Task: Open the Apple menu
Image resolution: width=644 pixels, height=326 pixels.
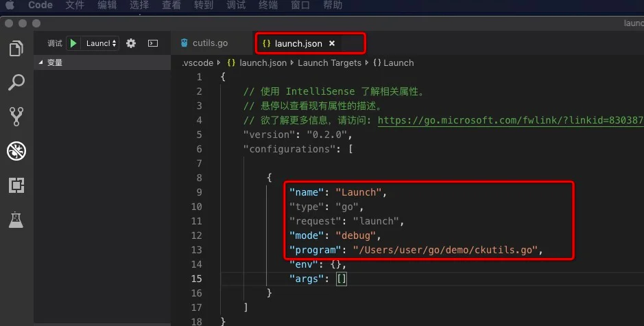Action: tap(10, 5)
